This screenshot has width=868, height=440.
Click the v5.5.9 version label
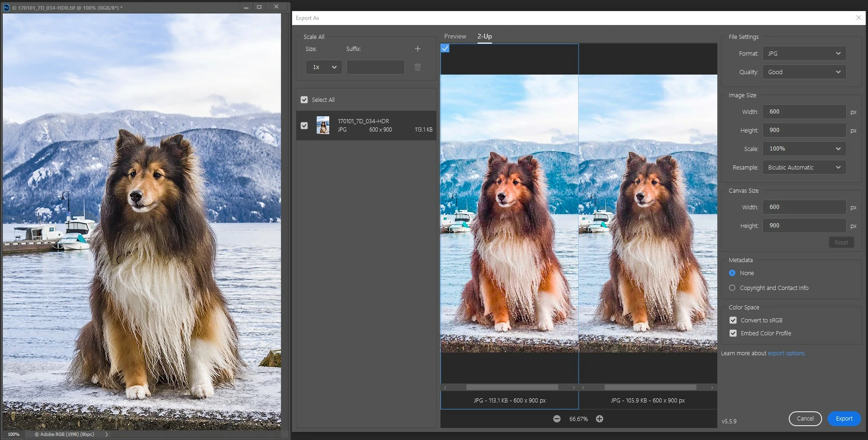(729, 421)
